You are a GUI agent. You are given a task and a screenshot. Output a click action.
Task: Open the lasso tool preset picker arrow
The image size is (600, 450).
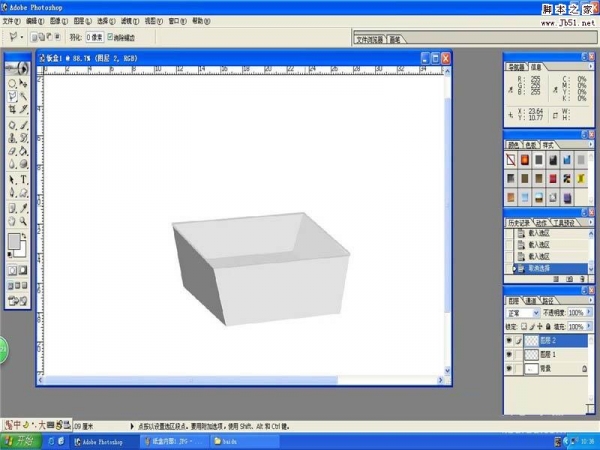point(22,37)
